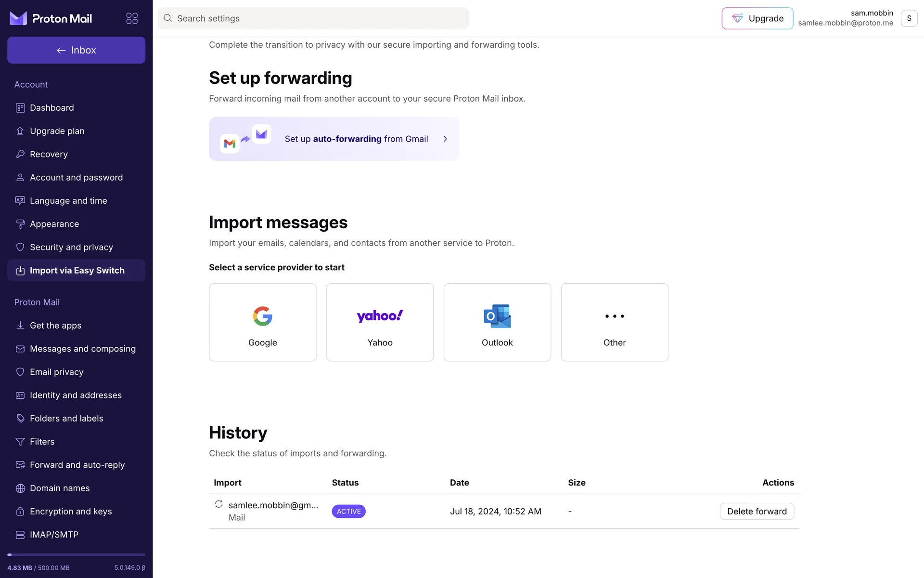Image resolution: width=924 pixels, height=578 pixels.
Task: Go back to Inbox
Action: coord(76,50)
